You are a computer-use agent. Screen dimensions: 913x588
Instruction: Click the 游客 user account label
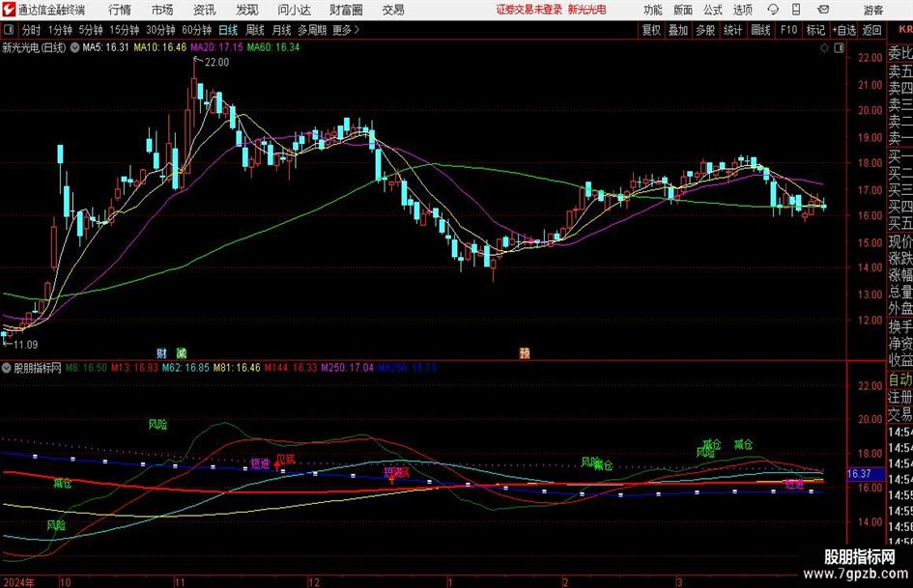point(873,10)
